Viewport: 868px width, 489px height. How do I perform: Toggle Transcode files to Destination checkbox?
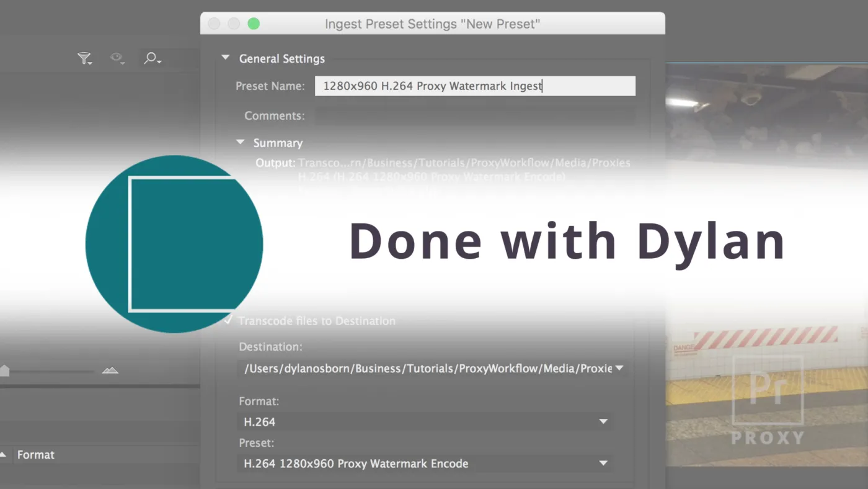[228, 320]
